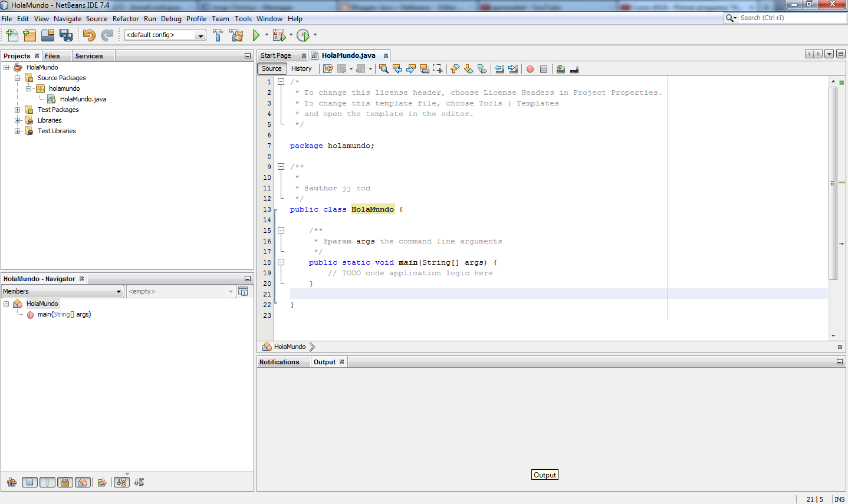Screen dimensions: 848x504
Task: Save all open files
Action: 66,35
